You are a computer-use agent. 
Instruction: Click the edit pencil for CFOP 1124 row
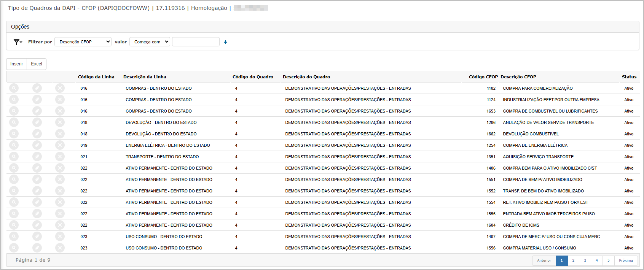(x=37, y=100)
